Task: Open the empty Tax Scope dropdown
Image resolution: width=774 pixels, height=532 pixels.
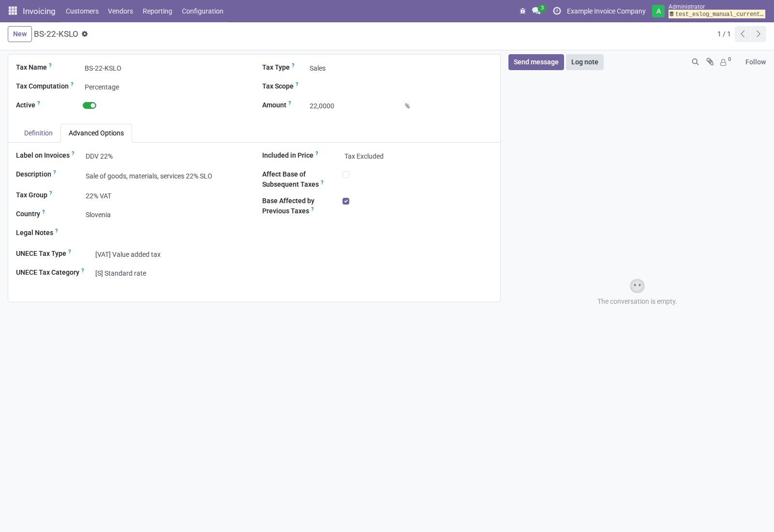Action: click(400, 87)
